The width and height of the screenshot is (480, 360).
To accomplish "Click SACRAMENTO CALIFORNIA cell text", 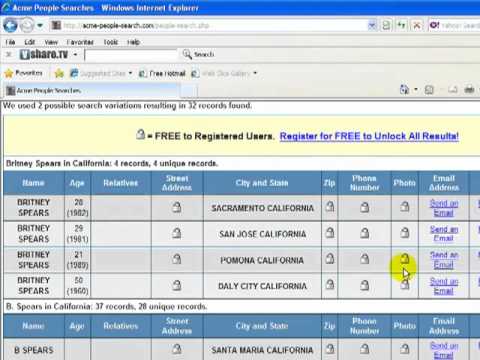I will click(x=262, y=208).
